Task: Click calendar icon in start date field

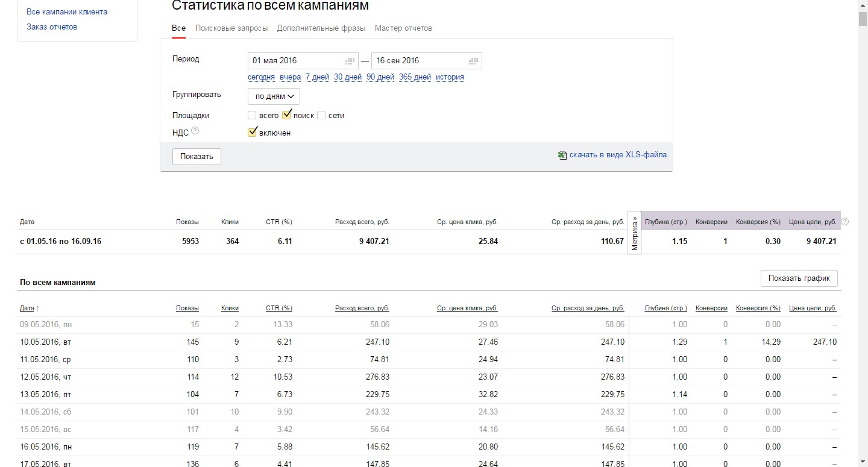Action: coord(350,61)
